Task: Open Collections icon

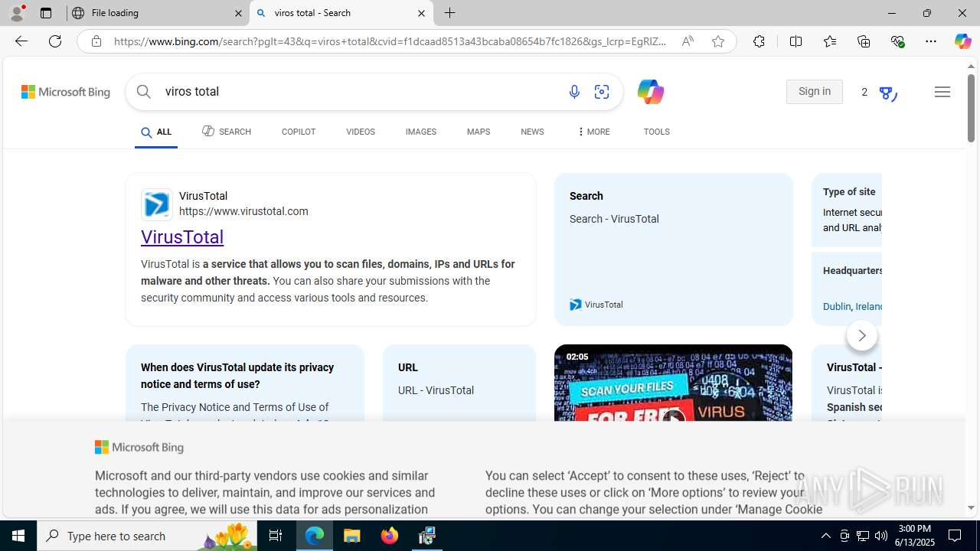Action: coord(864,41)
